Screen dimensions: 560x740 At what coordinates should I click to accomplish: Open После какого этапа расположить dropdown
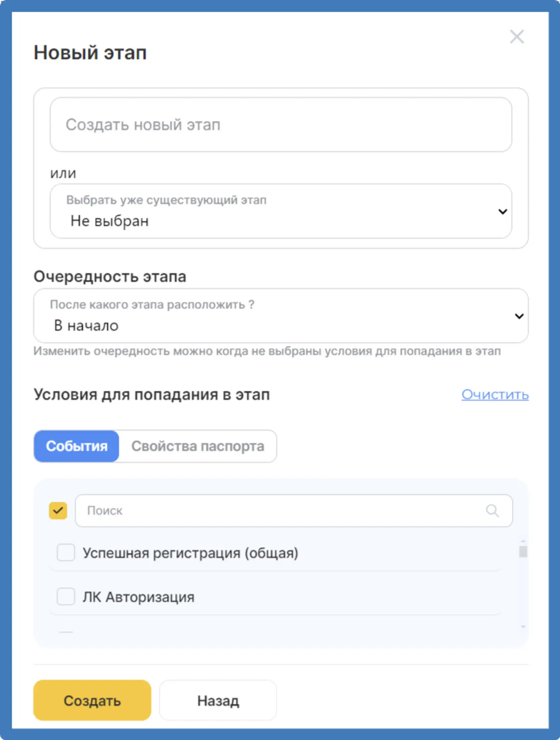click(x=281, y=315)
